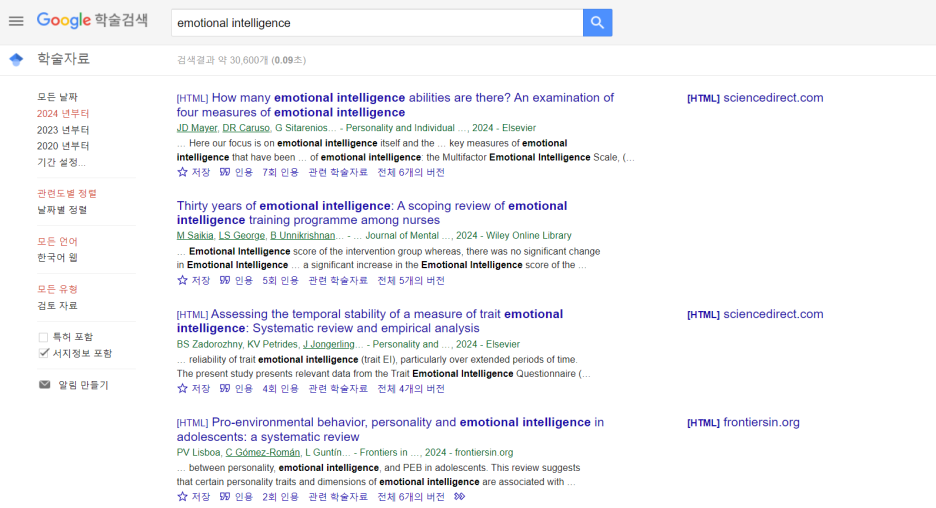View 전체 6개의 버전 for 'Pro-environmental behavior' result
Screen dimensions: 936x508
tap(411, 497)
